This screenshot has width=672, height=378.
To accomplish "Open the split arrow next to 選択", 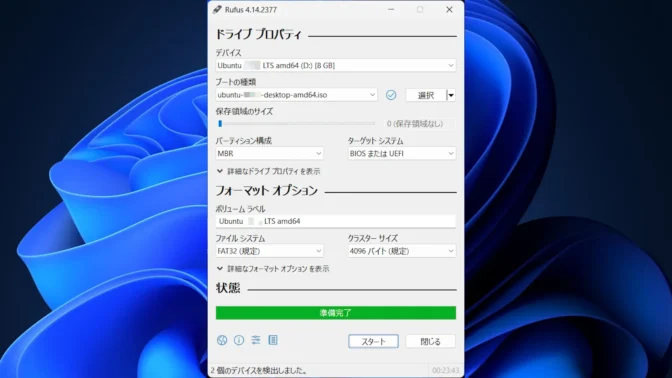I will [451, 95].
